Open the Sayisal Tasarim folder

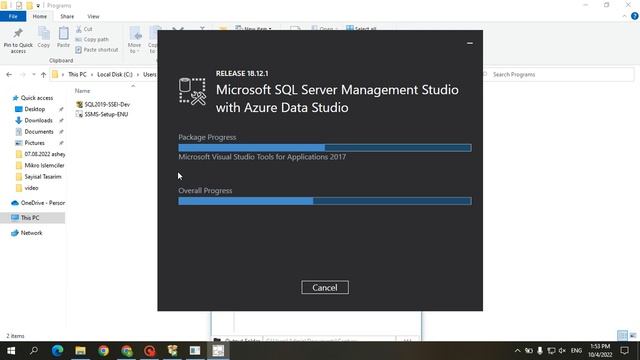coord(38,177)
